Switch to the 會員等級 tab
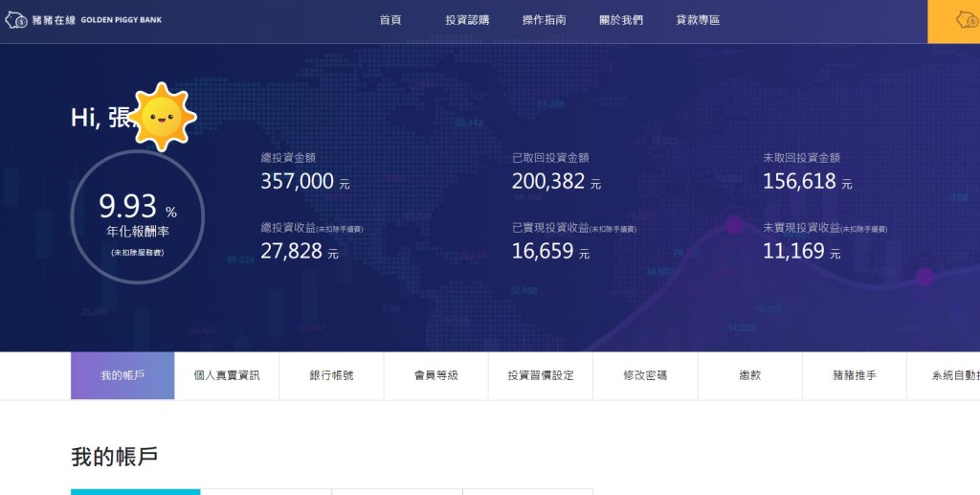This screenshot has width=980, height=495. [x=435, y=375]
